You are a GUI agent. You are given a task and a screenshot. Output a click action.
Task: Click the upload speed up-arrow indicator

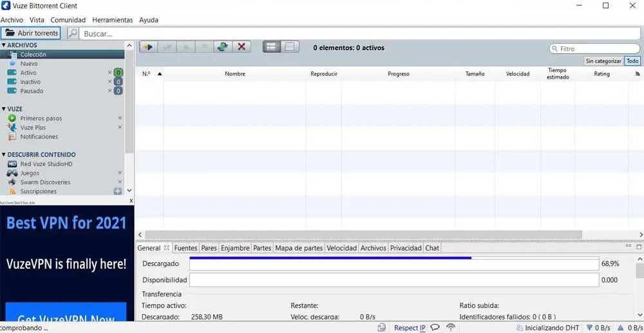620,328
